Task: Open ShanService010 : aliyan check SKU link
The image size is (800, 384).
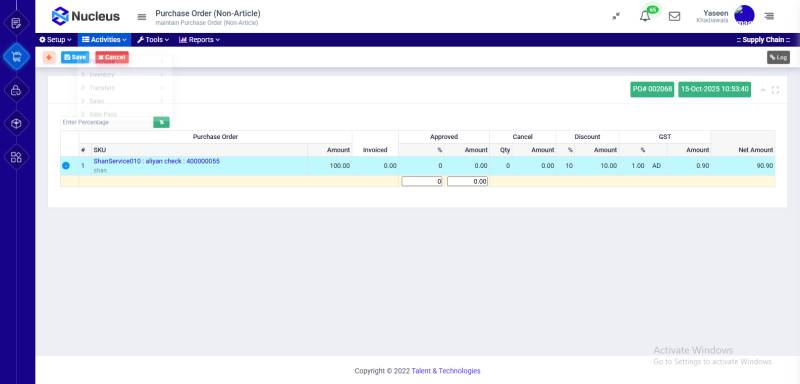Action: pyautogui.click(x=157, y=161)
